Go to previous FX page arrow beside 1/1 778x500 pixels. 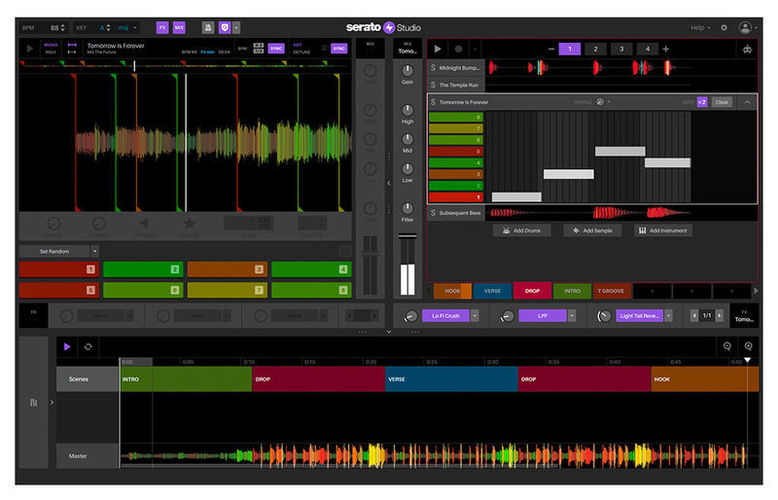694,316
